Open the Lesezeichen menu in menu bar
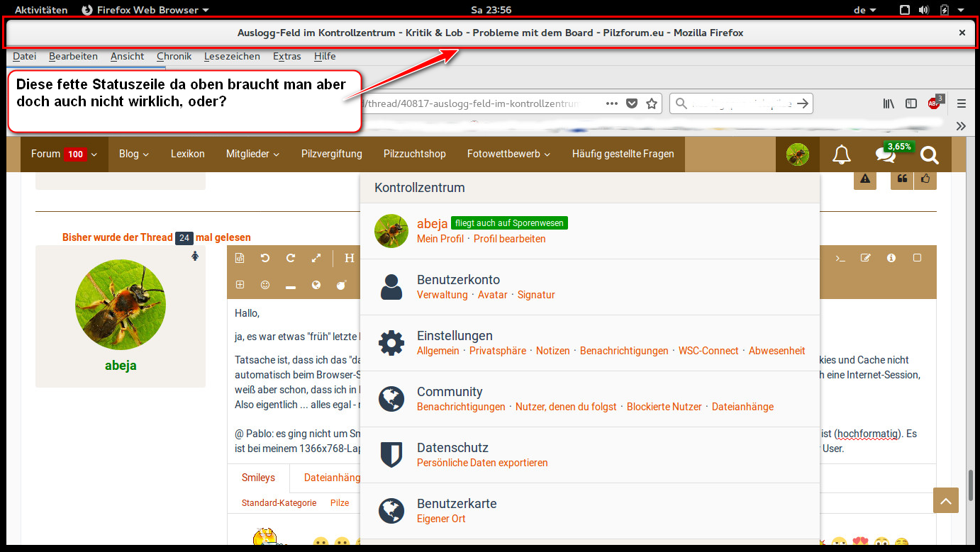 [x=232, y=56]
